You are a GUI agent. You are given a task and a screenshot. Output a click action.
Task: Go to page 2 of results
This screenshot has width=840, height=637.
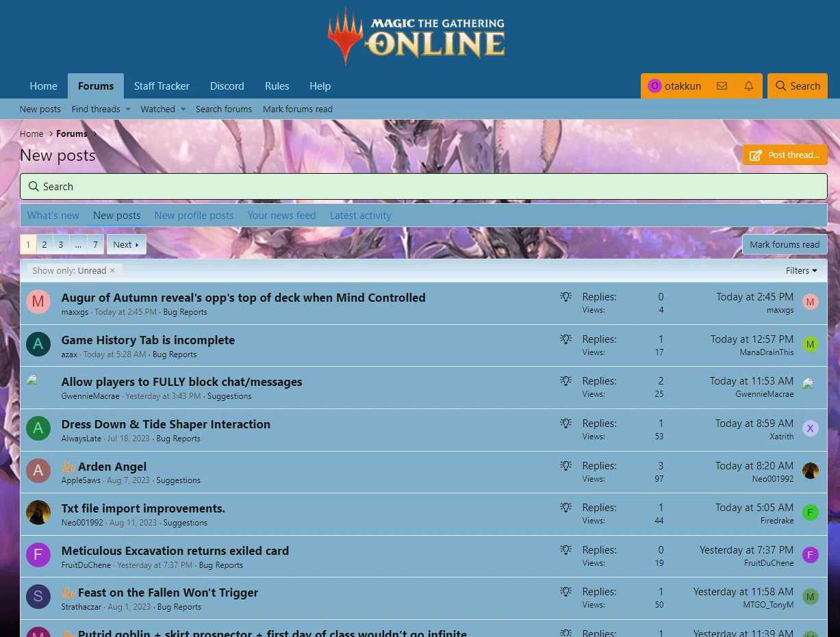(x=44, y=244)
